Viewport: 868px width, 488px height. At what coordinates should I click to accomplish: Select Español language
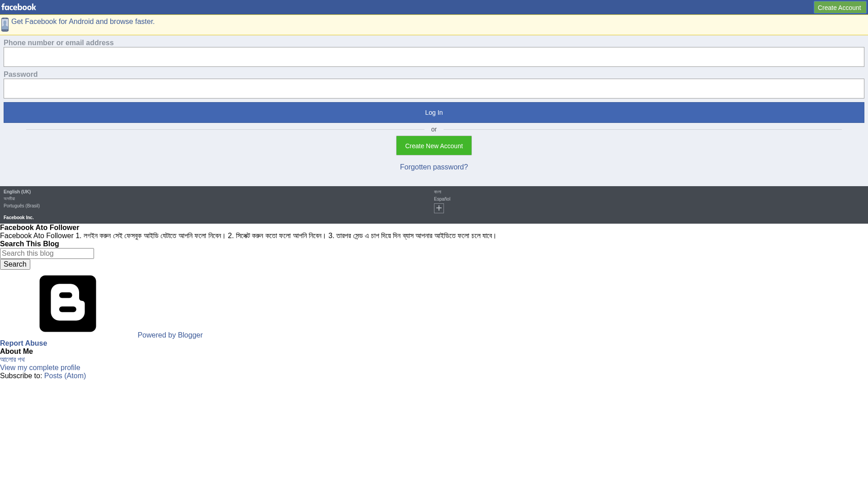(x=442, y=199)
